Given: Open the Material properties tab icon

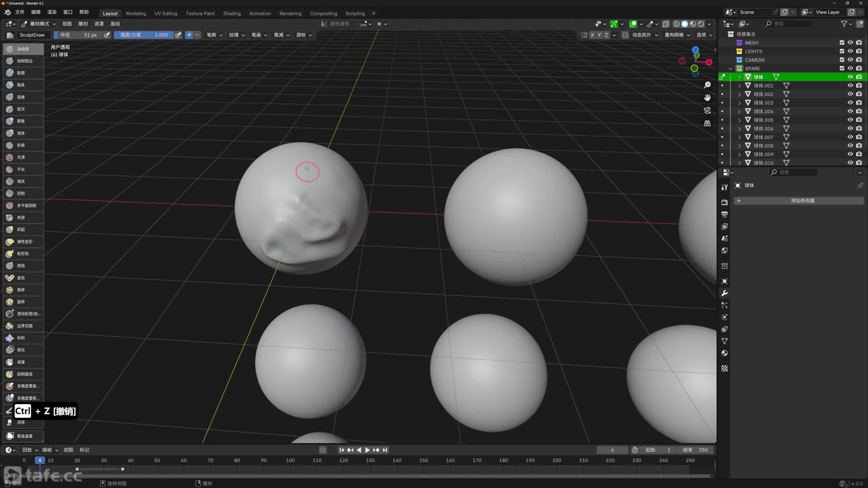Looking at the screenshot, I should pos(725,353).
